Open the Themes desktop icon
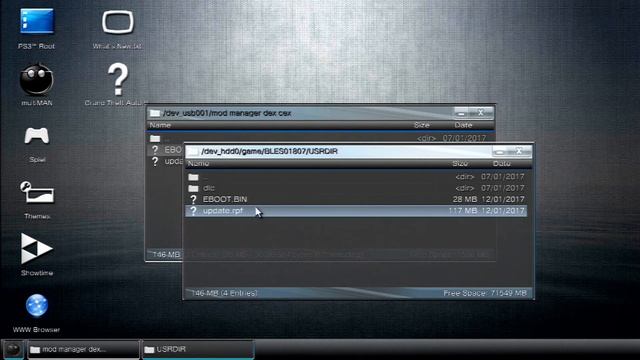 [x=37, y=200]
